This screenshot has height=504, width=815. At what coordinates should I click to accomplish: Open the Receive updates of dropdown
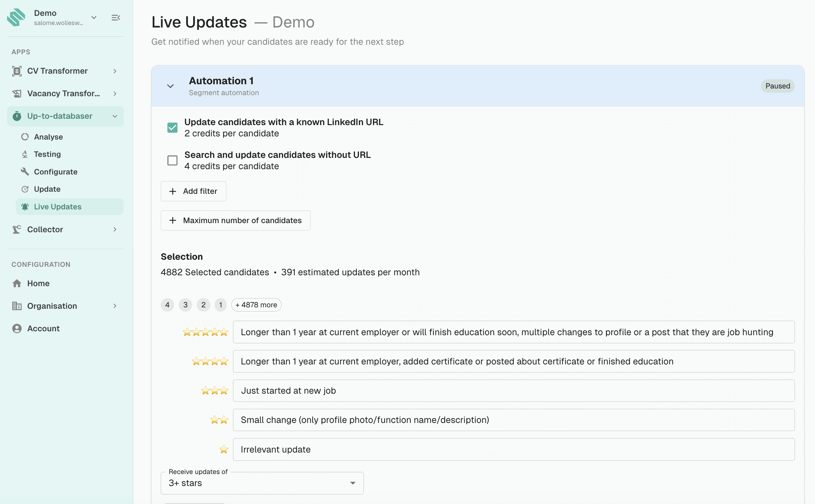click(x=262, y=483)
